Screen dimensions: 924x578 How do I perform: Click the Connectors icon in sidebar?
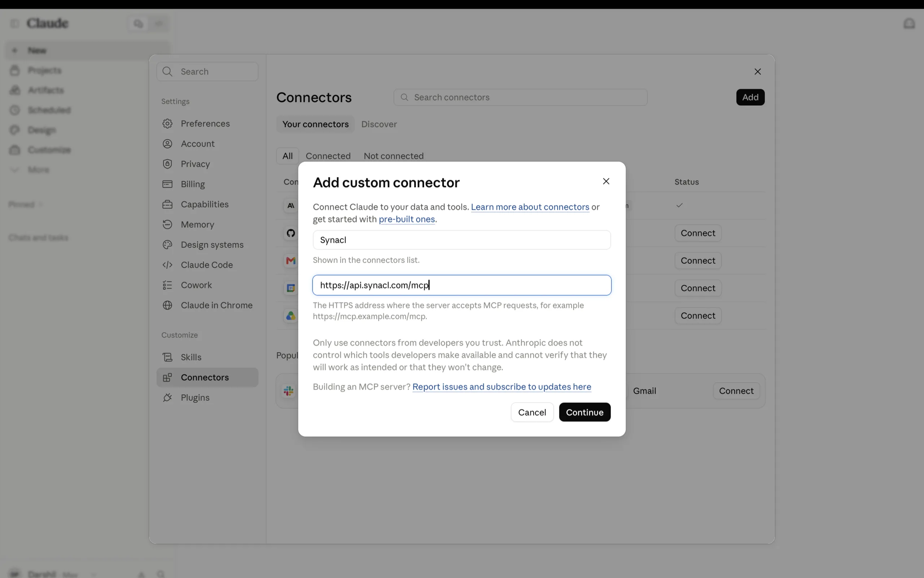pos(167,377)
